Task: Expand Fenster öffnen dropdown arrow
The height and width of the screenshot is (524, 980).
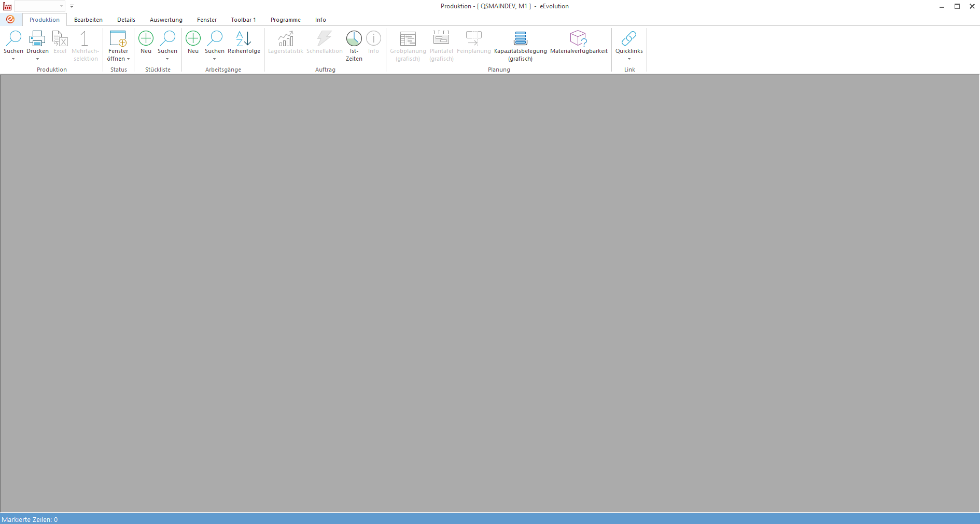Action: (128, 59)
